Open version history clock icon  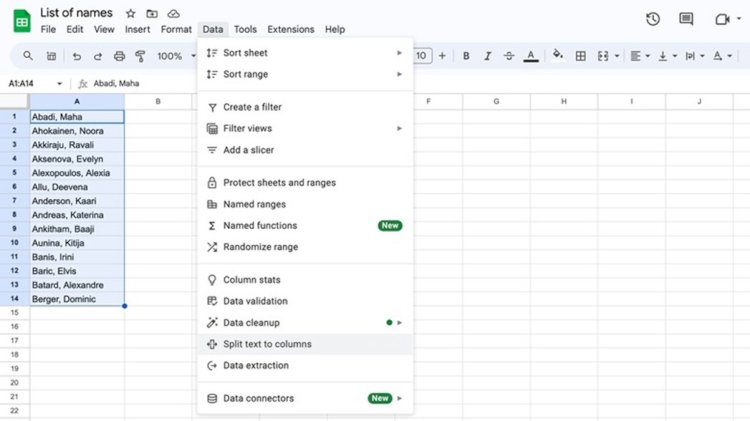click(x=653, y=19)
